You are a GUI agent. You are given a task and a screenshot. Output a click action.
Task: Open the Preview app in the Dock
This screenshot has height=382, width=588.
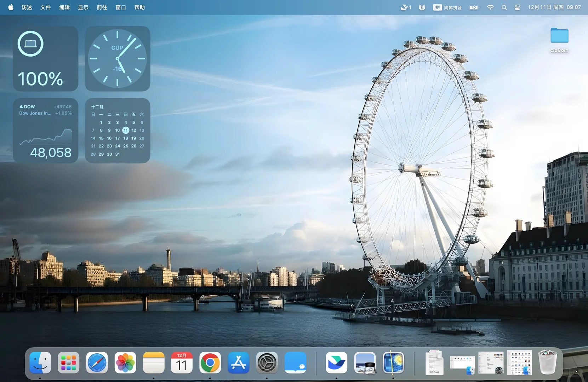click(x=365, y=363)
